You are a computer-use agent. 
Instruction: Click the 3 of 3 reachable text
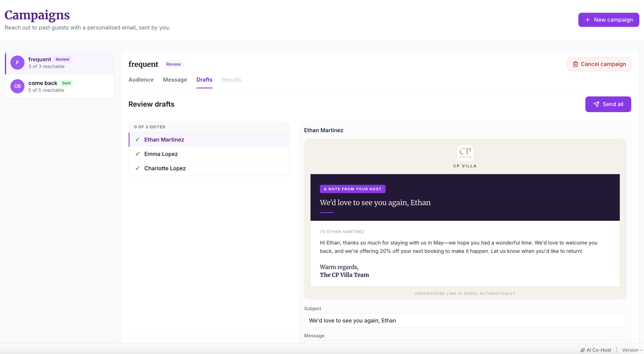pos(46,67)
